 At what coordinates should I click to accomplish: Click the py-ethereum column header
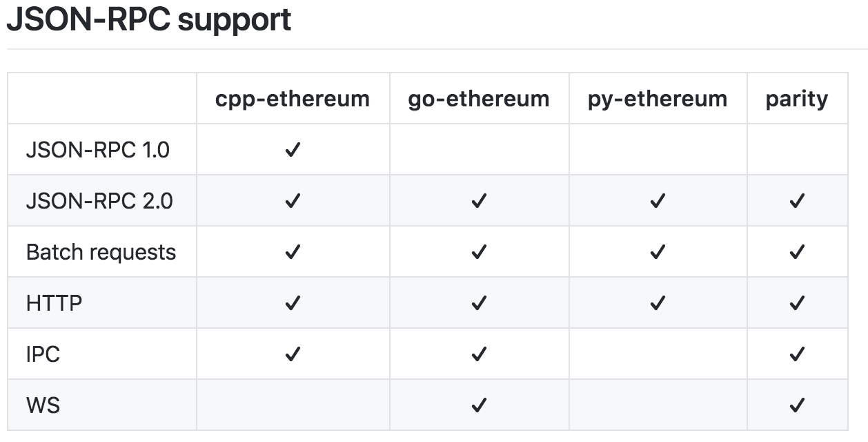point(658,99)
